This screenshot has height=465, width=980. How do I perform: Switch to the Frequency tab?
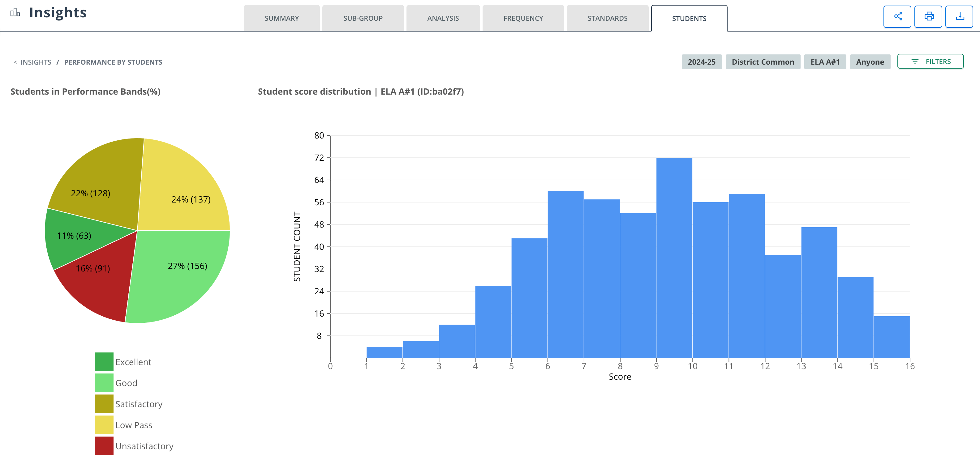coord(523,18)
